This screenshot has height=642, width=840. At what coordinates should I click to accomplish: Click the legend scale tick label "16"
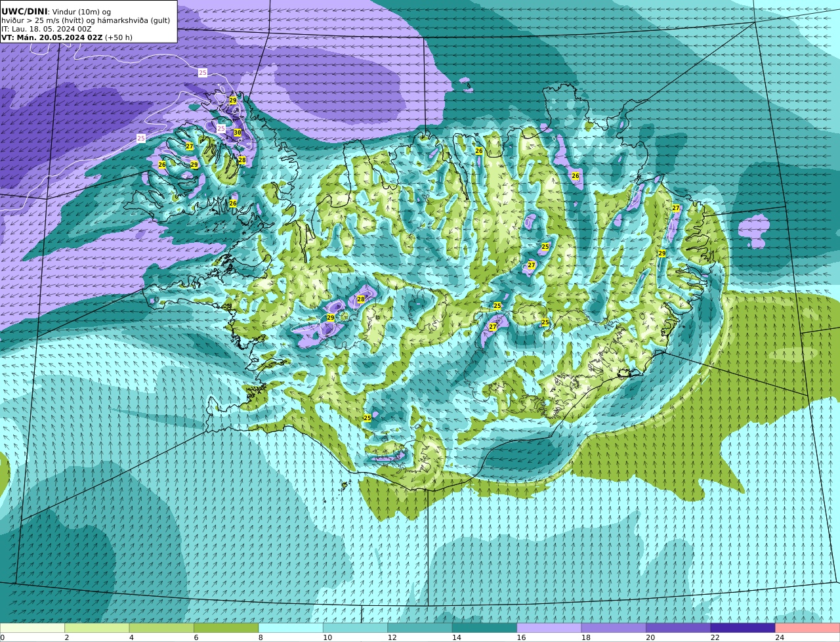[x=521, y=637]
